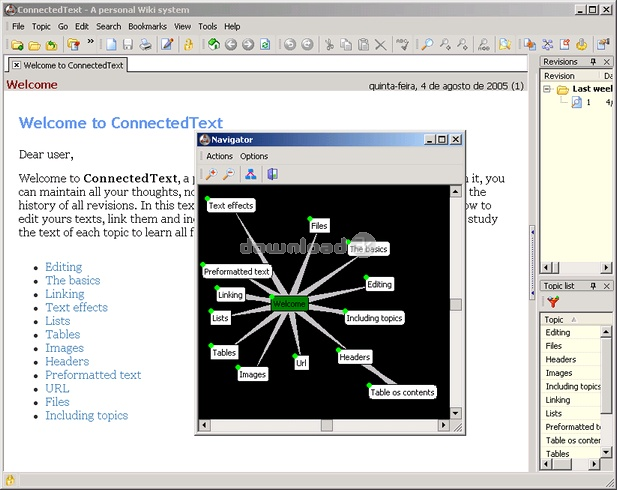Click the save floppy disk icon
The image size is (617, 490).
pyautogui.click(x=128, y=44)
